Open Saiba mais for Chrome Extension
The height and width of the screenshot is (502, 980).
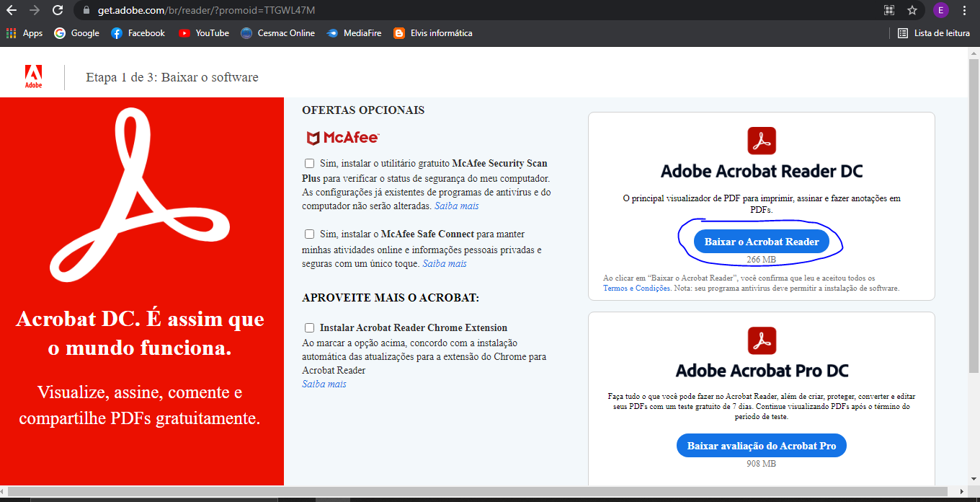pyautogui.click(x=324, y=384)
